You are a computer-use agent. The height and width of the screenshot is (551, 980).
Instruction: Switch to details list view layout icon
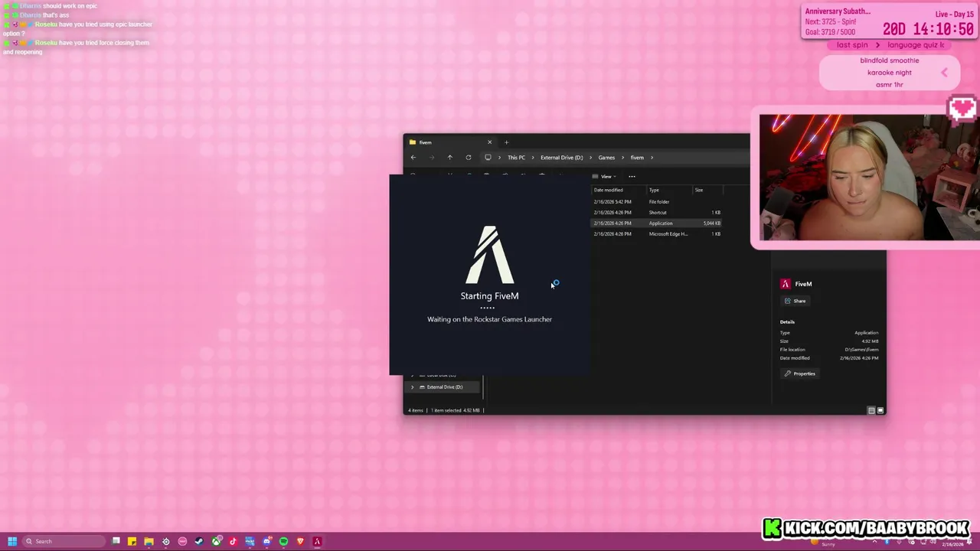coord(871,411)
